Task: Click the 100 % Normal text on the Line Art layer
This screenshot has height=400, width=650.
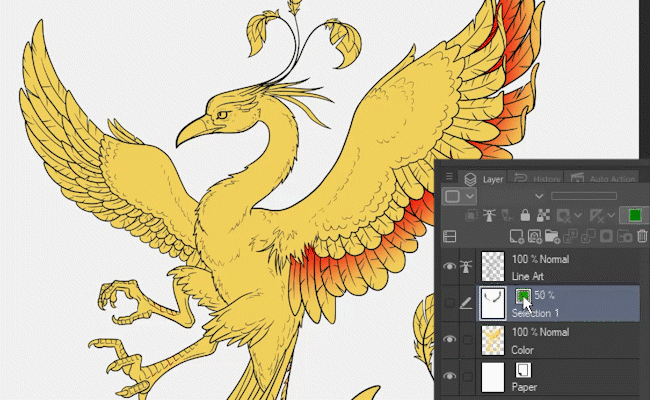Action: [x=540, y=259]
